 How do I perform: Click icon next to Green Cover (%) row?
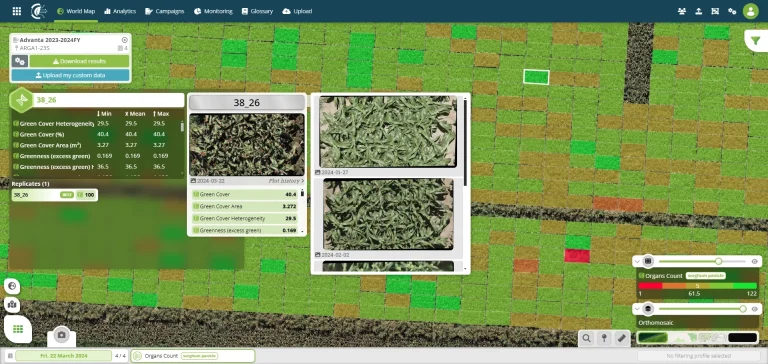point(16,134)
